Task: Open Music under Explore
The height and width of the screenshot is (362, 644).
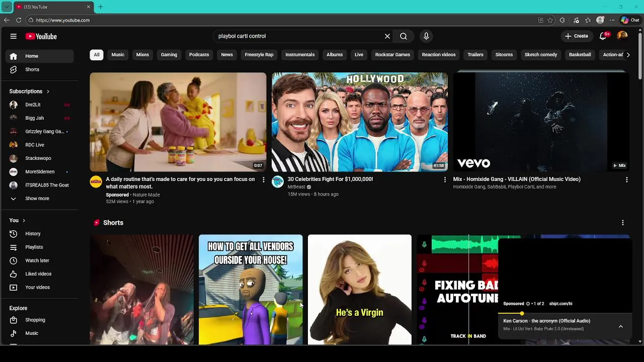Action: point(39,333)
